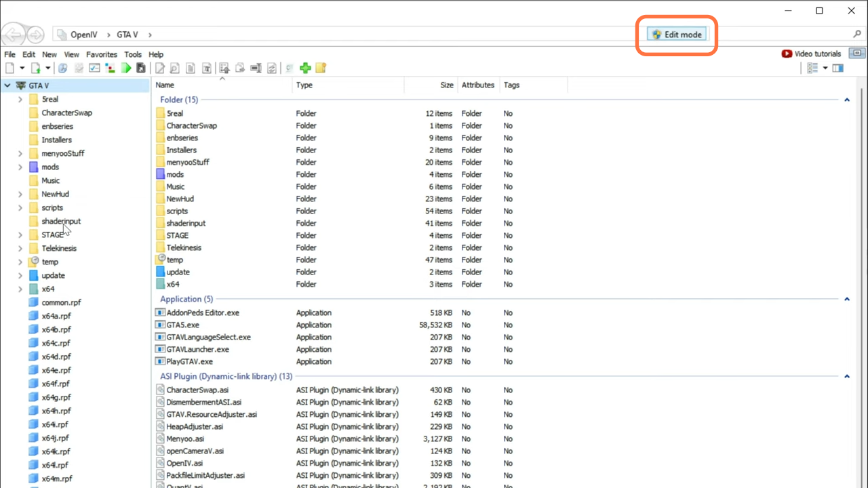This screenshot has width=868, height=488.
Task: Expand the mods folder tree node
Action: [20, 167]
